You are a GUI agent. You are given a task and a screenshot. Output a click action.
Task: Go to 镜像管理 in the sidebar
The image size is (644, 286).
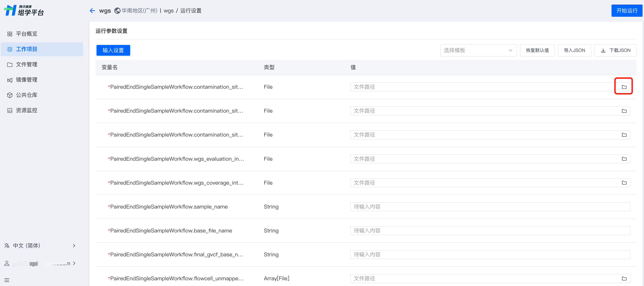pyautogui.click(x=42, y=80)
